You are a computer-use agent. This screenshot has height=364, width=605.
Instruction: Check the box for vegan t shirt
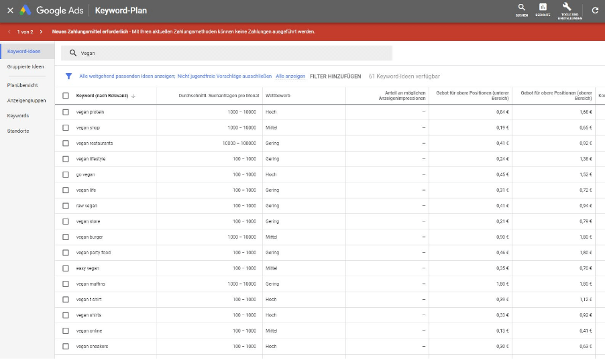66,299
